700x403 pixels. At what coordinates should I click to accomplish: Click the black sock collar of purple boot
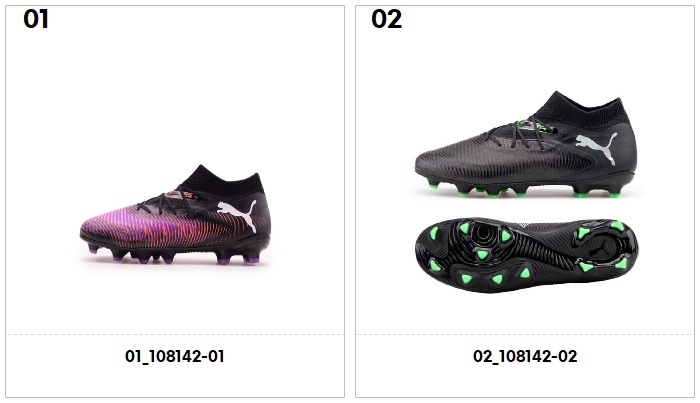tap(222, 179)
